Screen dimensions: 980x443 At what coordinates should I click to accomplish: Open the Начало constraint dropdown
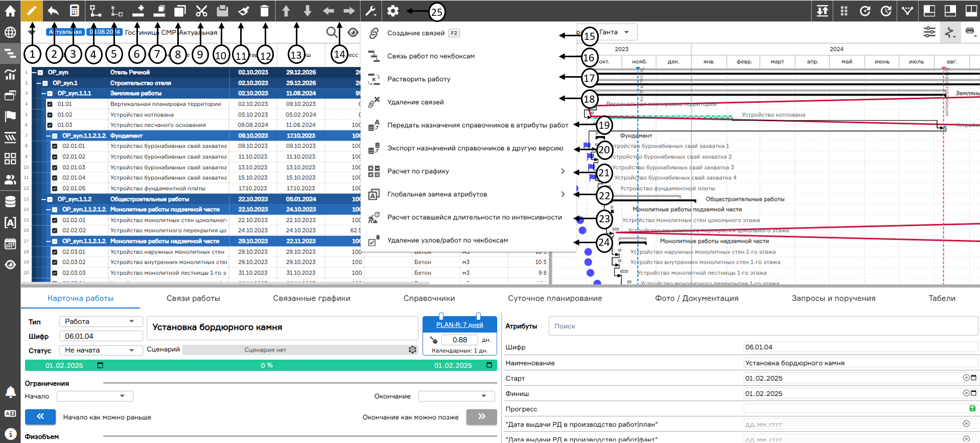[x=95, y=396]
